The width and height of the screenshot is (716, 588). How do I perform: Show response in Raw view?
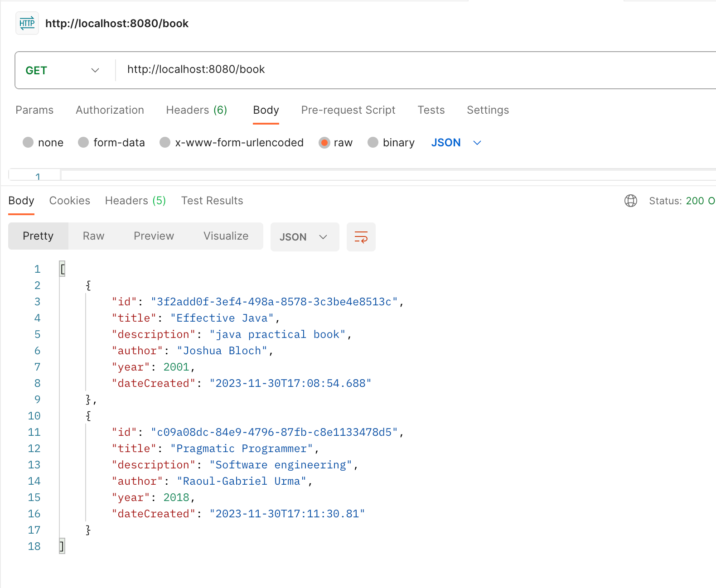pyautogui.click(x=94, y=236)
